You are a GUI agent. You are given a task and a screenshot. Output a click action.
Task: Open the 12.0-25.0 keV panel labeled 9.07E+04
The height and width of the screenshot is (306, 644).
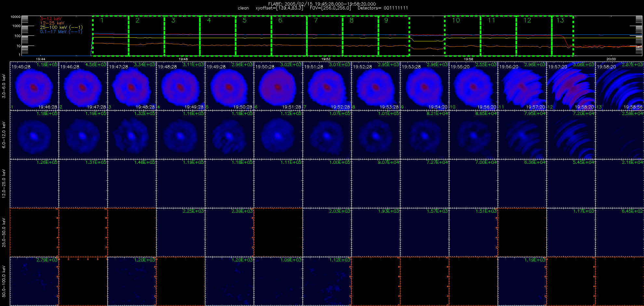[x=376, y=184]
